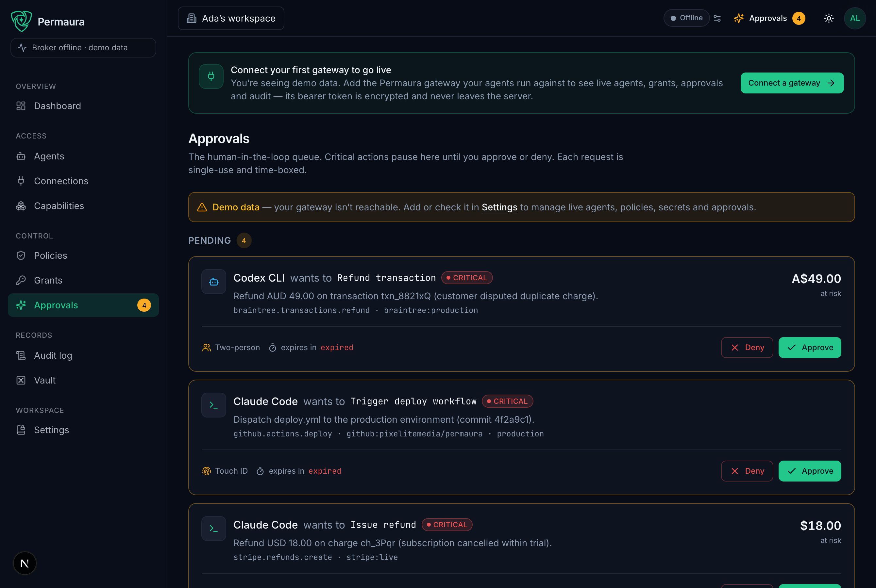
Task: Click the Broker offline status pill
Action: pos(83,48)
